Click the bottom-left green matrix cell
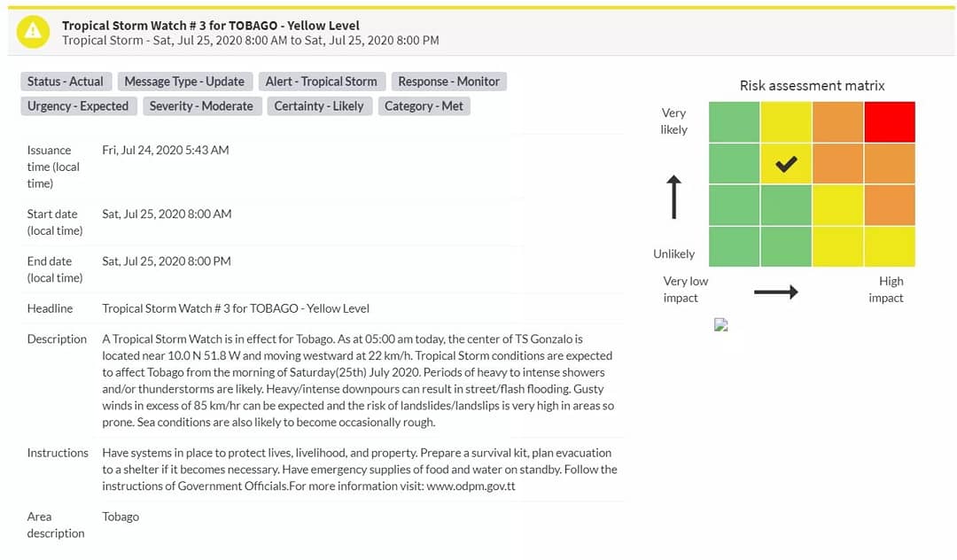 click(x=735, y=246)
